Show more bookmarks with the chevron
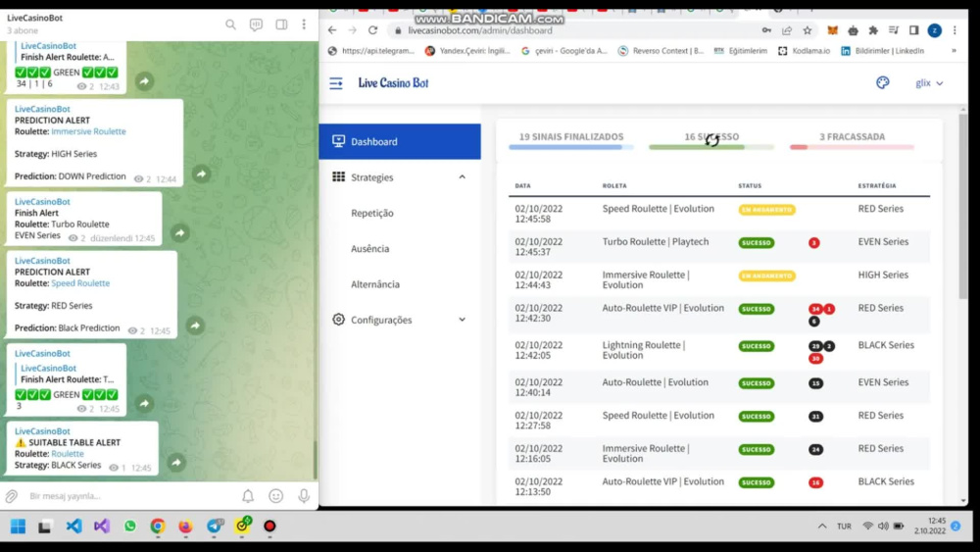The height and width of the screenshot is (552, 980). [x=954, y=51]
